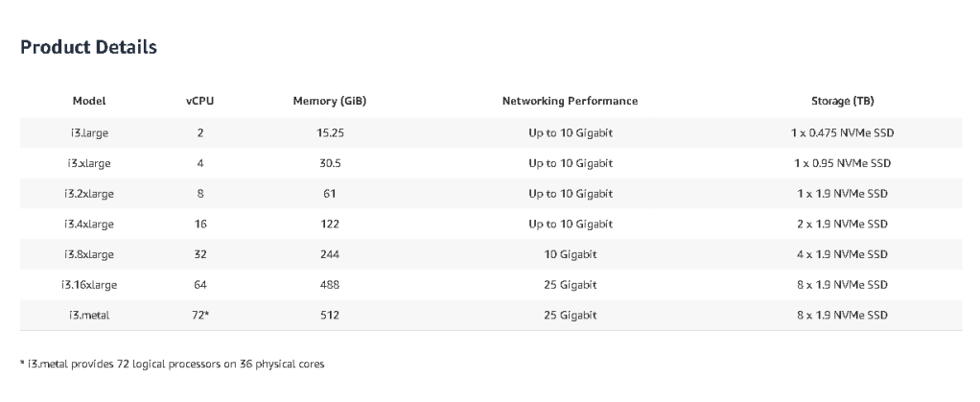The width and height of the screenshot is (980, 402).
Task: Click the Model column header
Action: (89, 101)
